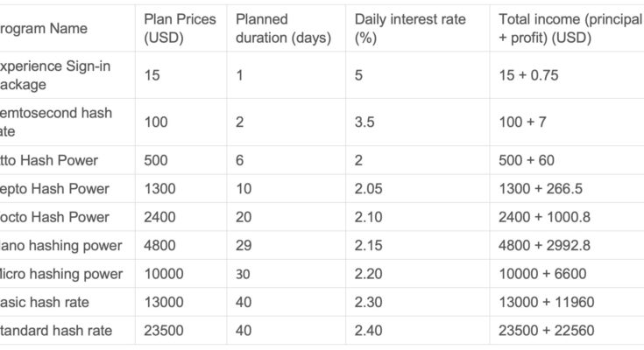644x350 pixels.
Task: Click the Atto Hash Power row name
Action: (49, 160)
